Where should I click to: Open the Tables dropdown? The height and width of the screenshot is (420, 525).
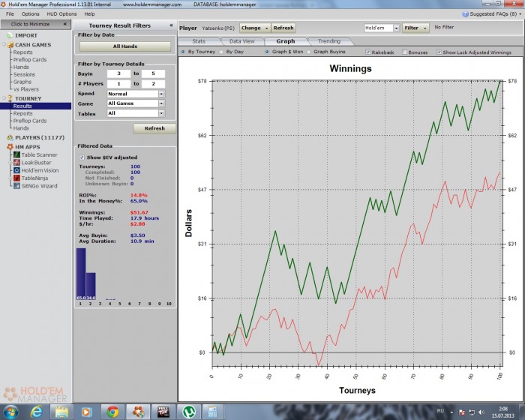click(161, 113)
